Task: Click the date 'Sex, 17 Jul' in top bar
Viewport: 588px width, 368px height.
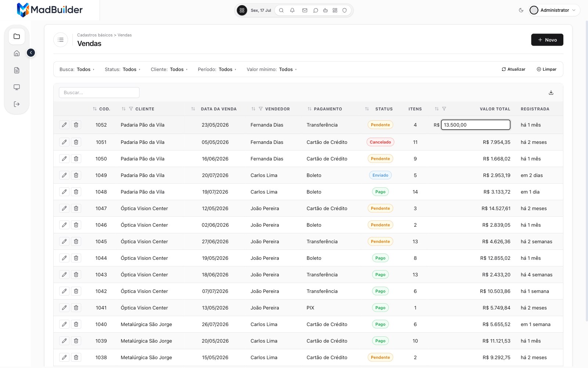Action: (x=261, y=10)
